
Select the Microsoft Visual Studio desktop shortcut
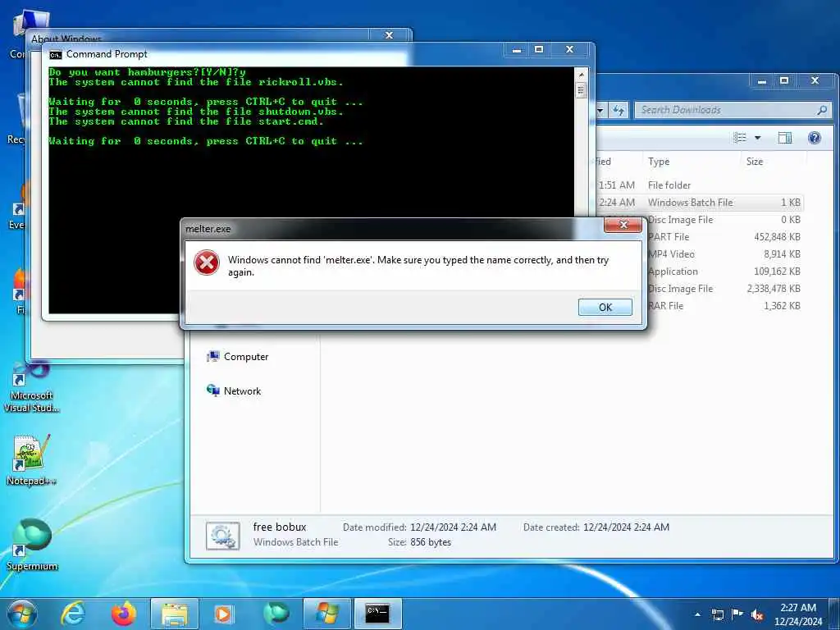tap(32, 388)
